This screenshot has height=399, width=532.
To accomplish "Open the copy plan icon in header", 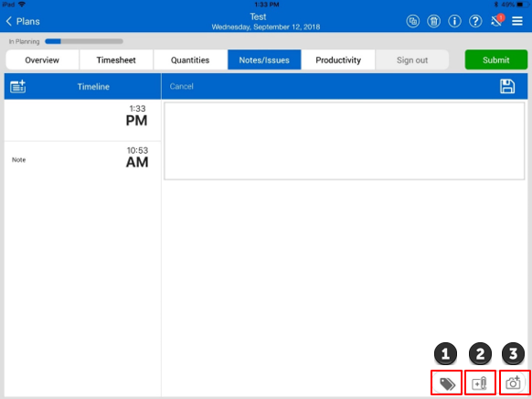I will 412,21.
